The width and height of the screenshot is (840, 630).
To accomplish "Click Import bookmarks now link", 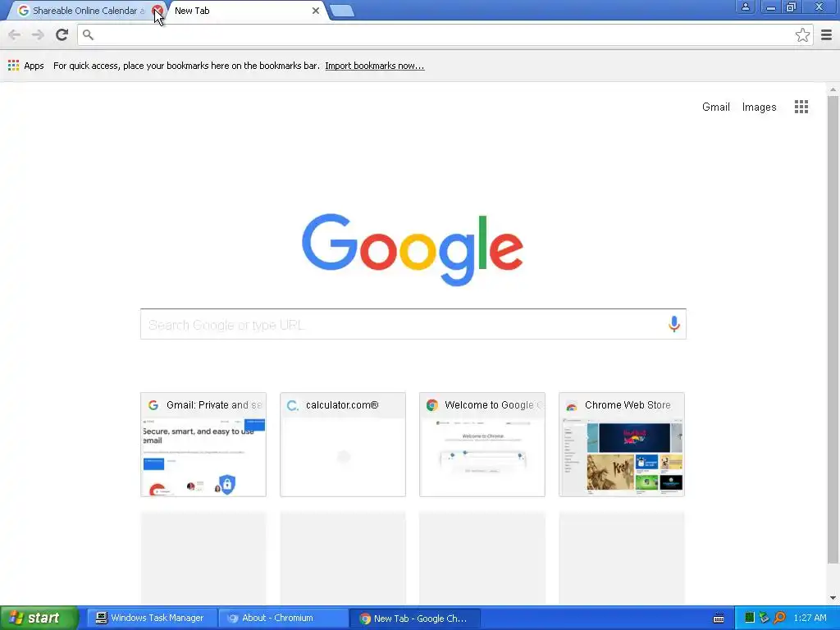I will (x=374, y=66).
